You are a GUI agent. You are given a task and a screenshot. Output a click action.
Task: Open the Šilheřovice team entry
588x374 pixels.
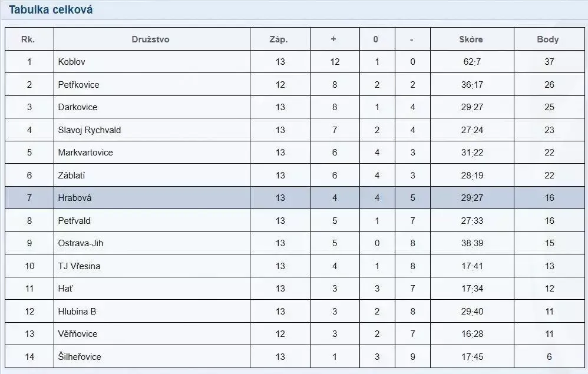point(80,357)
